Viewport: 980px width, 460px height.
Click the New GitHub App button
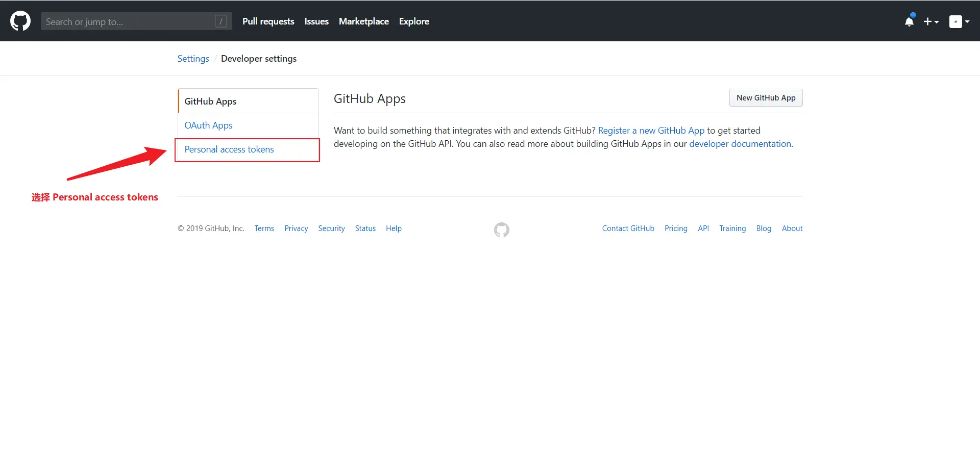pyautogui.click(x=766, y=98)
